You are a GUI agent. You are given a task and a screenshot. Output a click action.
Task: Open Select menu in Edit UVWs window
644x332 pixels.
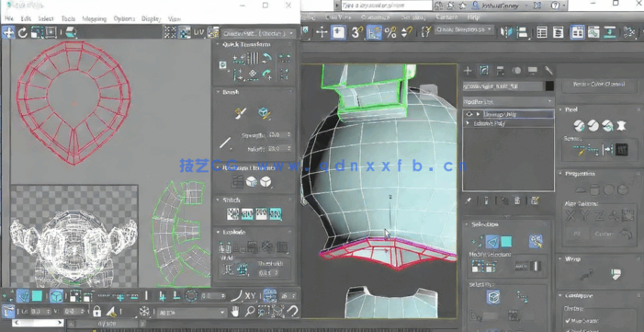click(46, 18)
